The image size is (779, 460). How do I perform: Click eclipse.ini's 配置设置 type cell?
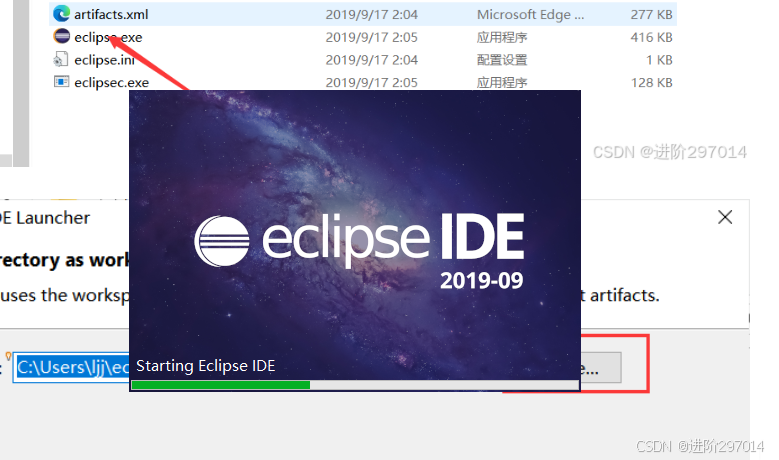point(502,60)
